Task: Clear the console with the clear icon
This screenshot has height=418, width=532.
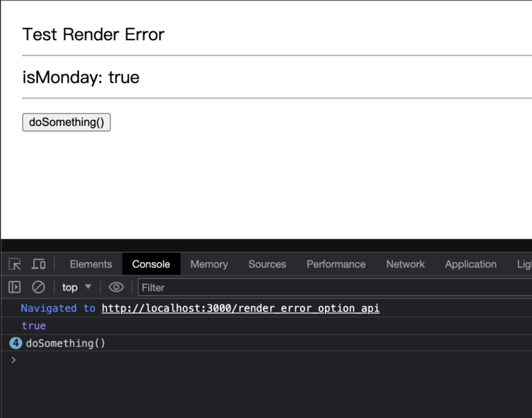Action: [39, 287]
